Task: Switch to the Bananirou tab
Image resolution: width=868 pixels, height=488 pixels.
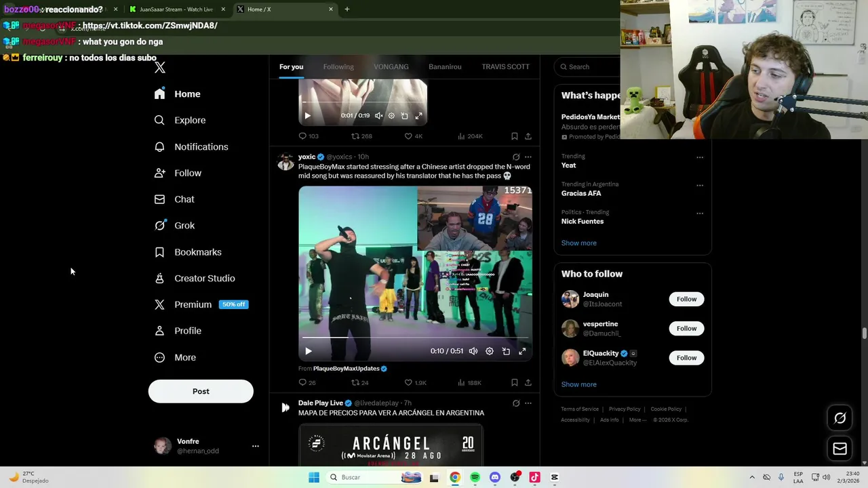Action: 445,66
